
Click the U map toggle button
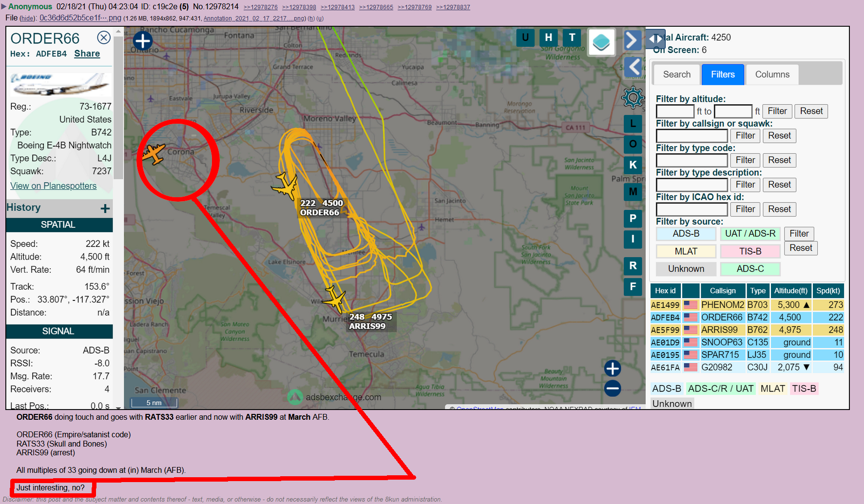pyautogui.click(x=525, y=37)
